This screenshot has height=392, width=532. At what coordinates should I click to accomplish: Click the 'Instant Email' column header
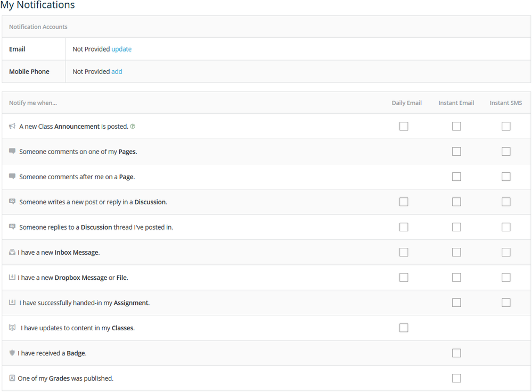coord(456,103)
